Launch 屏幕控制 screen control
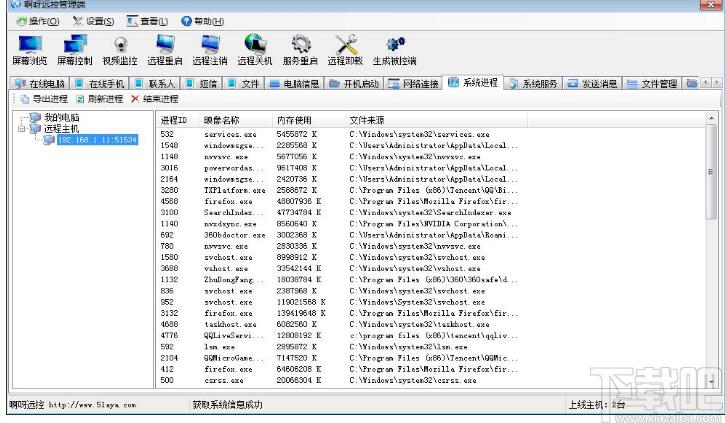725x423 pixels. (x=74, y=50)
